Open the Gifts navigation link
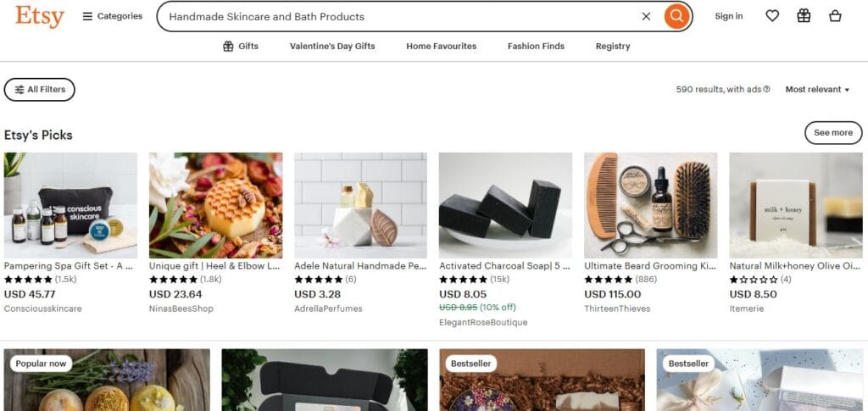The width and height of the screenshot is (868, 411). click(241, 46)
